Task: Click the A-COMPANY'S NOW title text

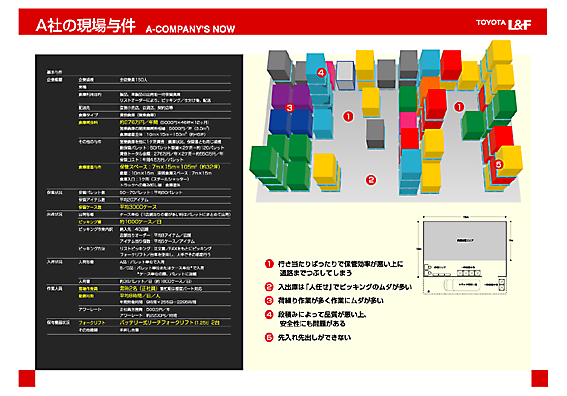Action: 190,29
